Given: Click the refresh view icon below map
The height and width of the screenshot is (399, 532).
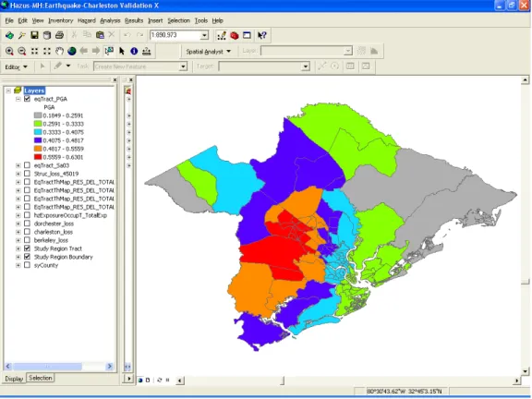Looking at the screenshot, I should pos(160,380).
